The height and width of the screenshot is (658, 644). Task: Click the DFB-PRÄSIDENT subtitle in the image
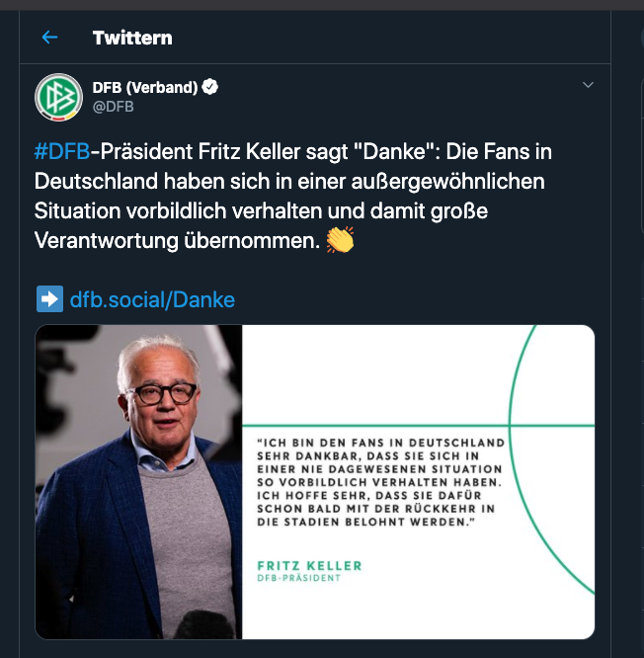298,578
